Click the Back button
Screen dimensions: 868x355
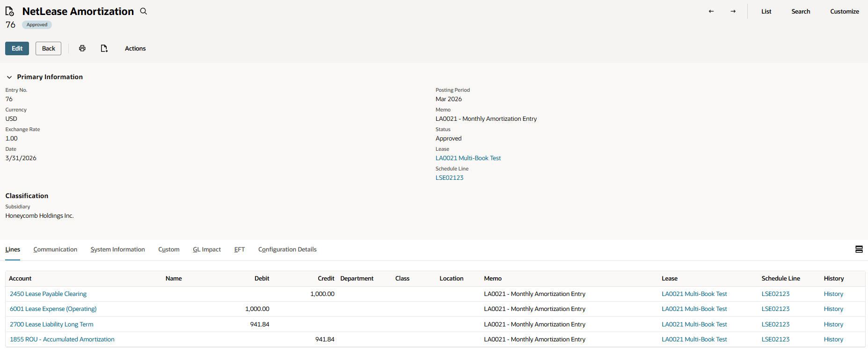[x=48, y=48]
